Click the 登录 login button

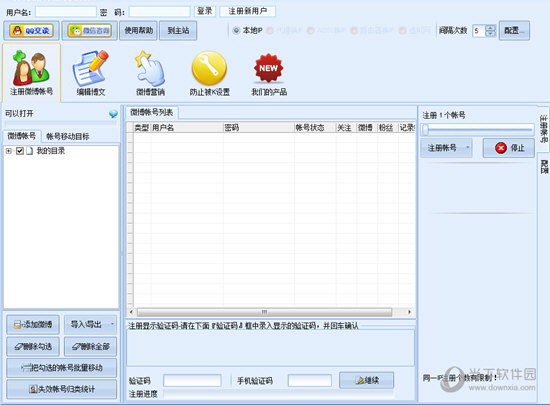click(x=204, y=11)
